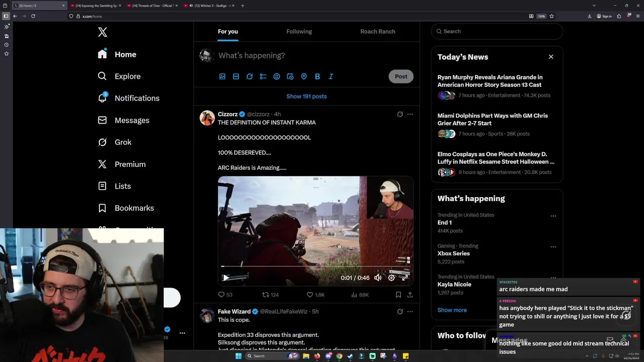Play the ARC Raiders video
The image size is (644, 362).
pos(226,278)
